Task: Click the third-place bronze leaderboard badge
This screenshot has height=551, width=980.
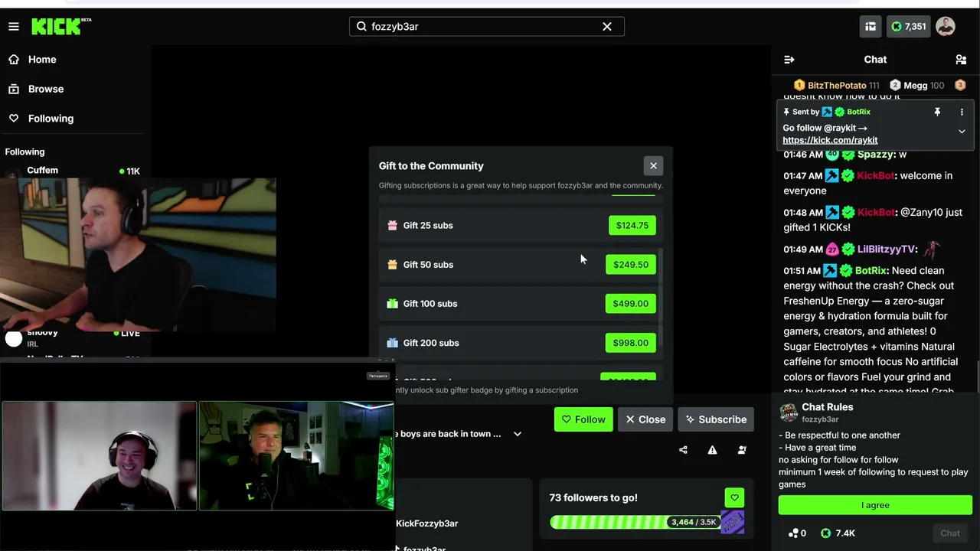Action: [x=960, y=85]
